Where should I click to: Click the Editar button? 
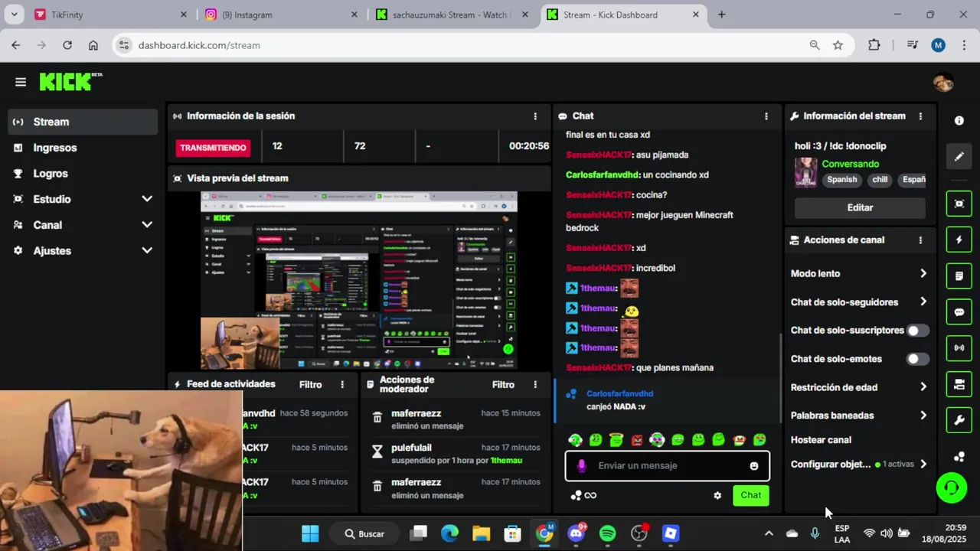860,207
